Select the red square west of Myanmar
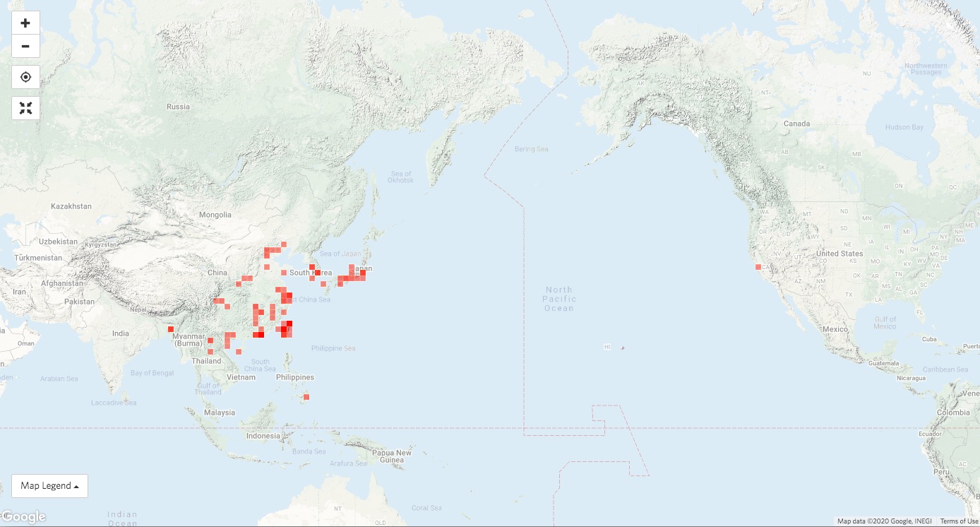The image size is (980, 527). click(x=170, y=328)
